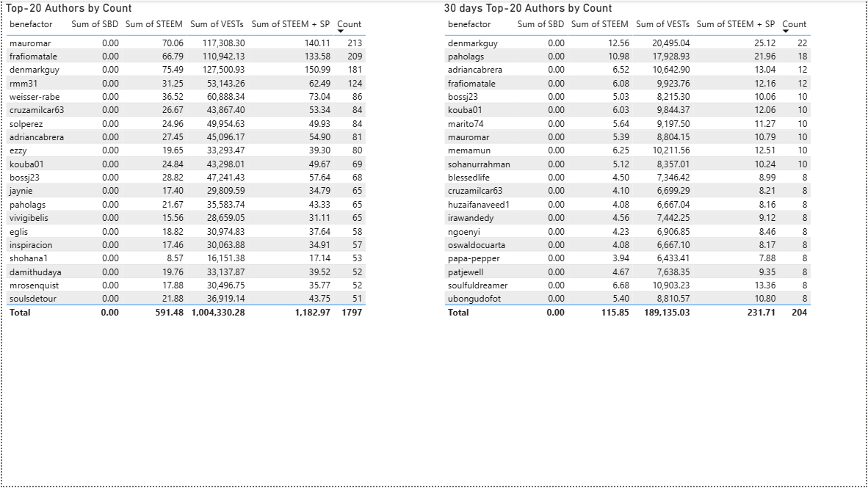The width and height of the screenshot is (868, 488).
Task: Select inspiracion row
Action: point(186,245)
